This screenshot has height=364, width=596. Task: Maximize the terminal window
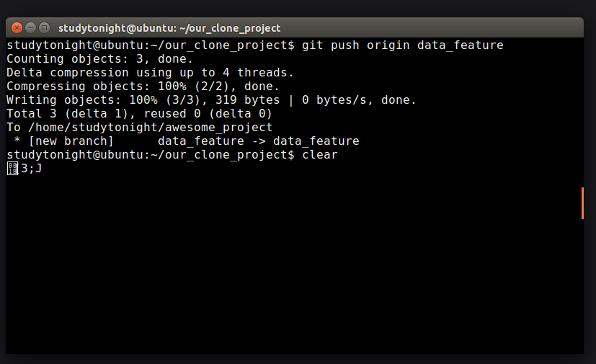pyautogui.click(x=45, y=28)
